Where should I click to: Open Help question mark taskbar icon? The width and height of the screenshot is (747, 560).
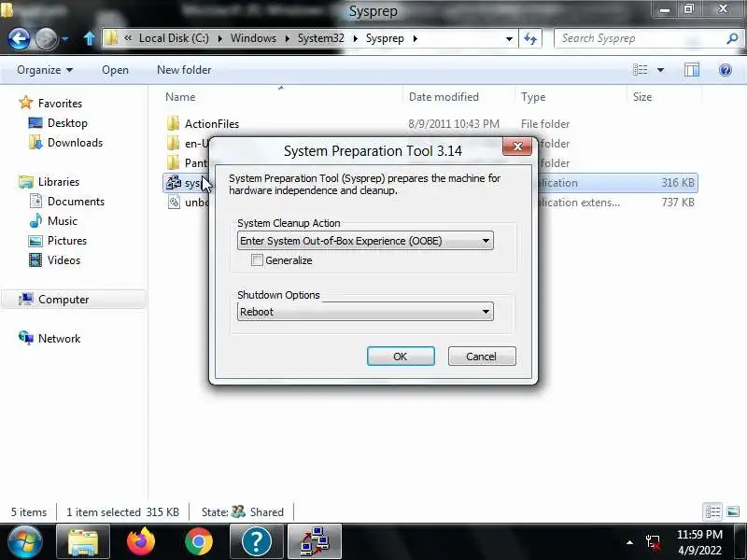256,541
